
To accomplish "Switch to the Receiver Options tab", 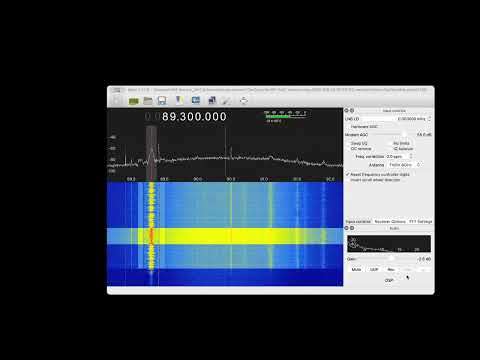I will point(390,222).
